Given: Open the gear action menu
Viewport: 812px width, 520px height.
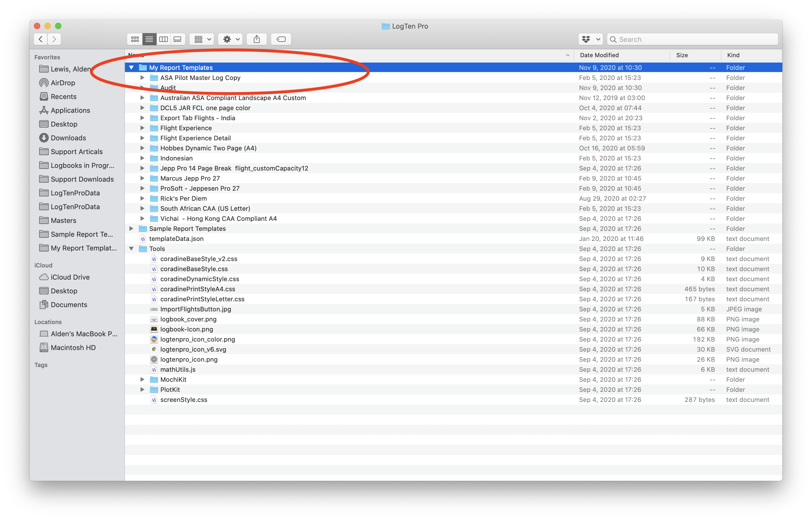Looking at the screenshot, I should click(230, 39).
